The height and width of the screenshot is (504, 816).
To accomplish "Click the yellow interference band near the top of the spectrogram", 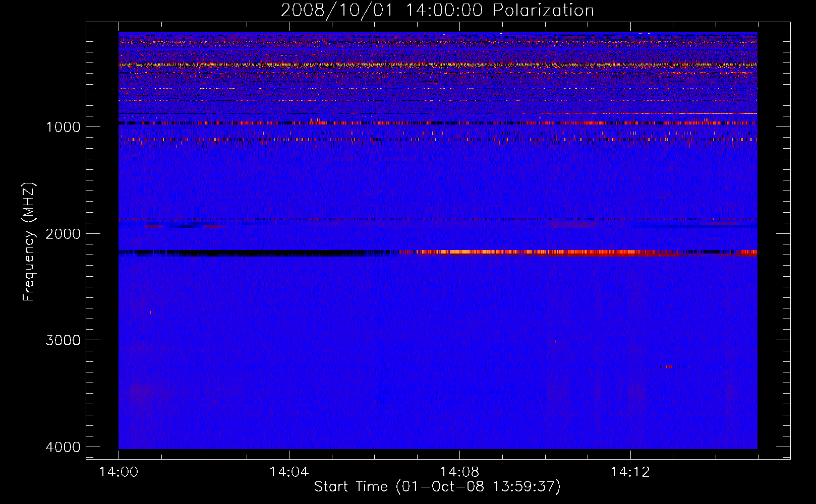I will click(438, 65).
